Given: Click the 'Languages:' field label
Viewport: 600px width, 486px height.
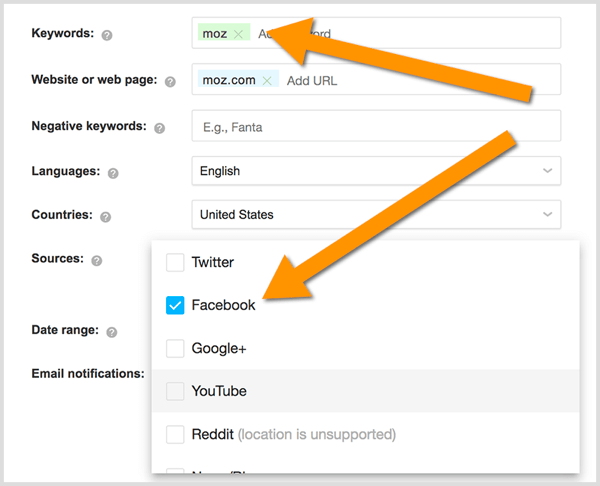Looking at the screenshot, I should 66,171.
